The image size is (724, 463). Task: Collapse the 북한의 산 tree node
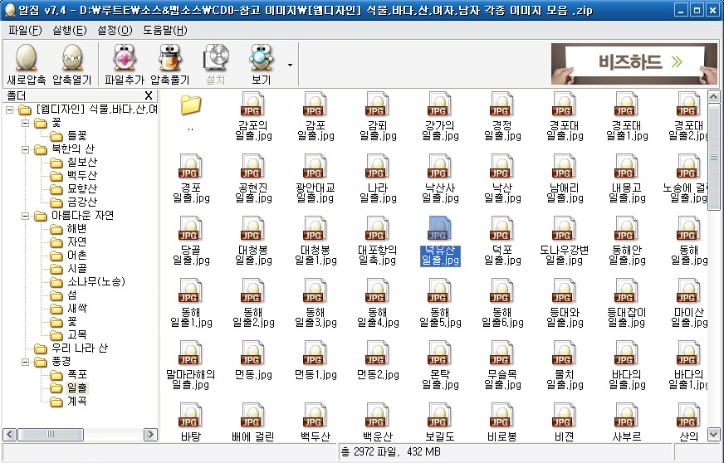pos(26,149)
